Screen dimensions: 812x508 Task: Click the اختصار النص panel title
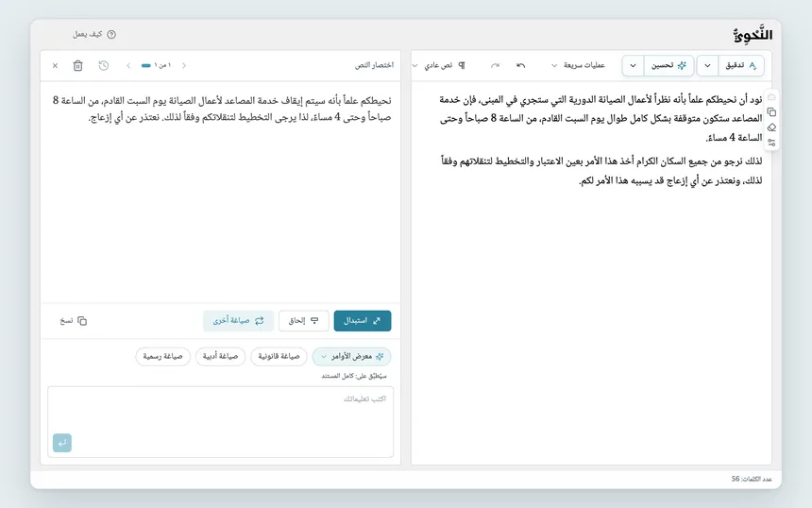point(374,65)
